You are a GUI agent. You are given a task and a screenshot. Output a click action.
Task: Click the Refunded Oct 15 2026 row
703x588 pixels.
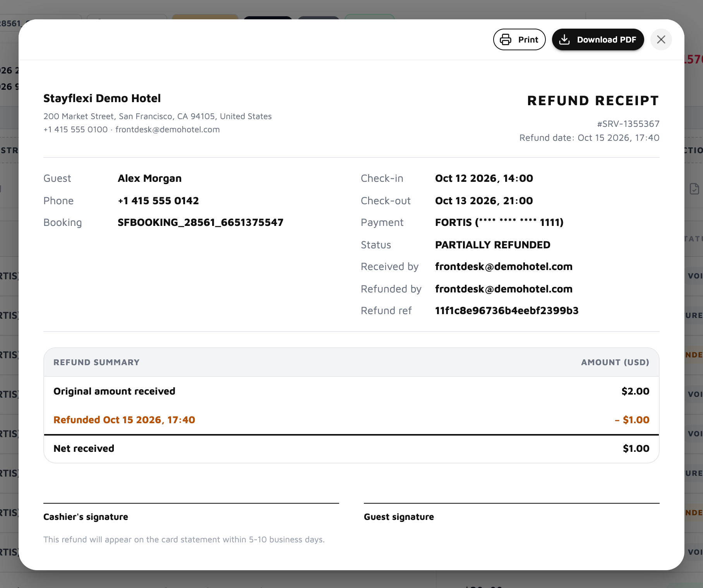pyautogui.click(x=351, y=420)
